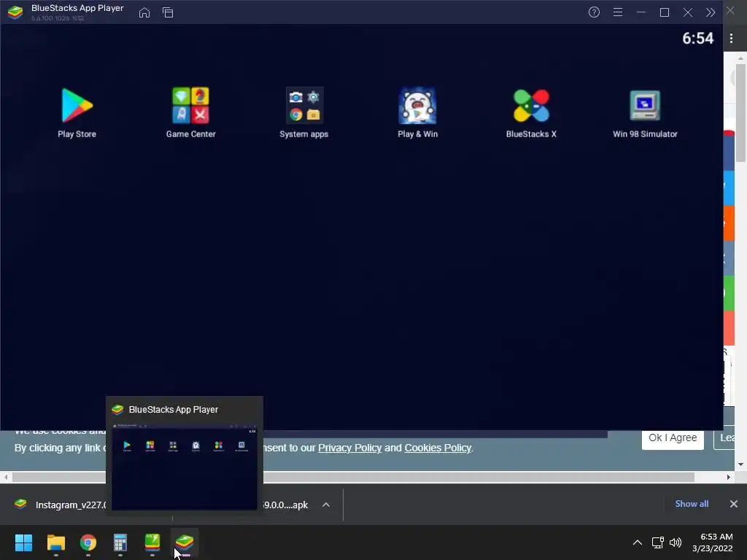747x560 pixels.
Task: Go to BlueStacks home screen icon
Action: (144, 12)
